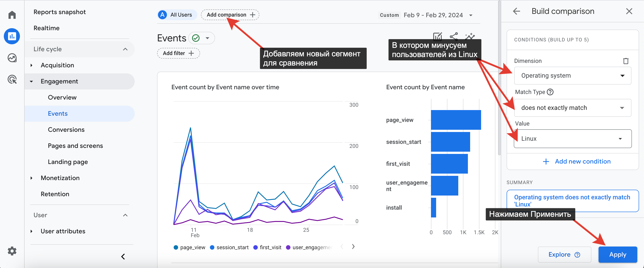Viewport: 644px width, 268px height.
Task: Open the Conversions report
Action: [x=66, y=130]
